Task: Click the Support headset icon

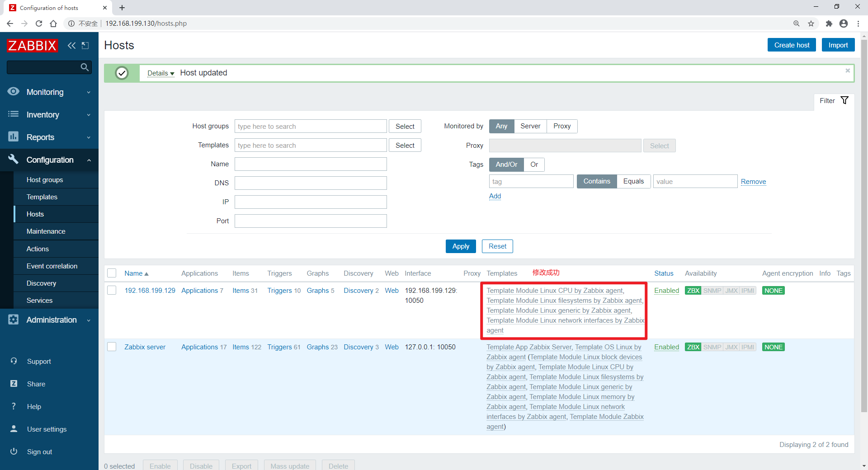Action: [14, 361]
